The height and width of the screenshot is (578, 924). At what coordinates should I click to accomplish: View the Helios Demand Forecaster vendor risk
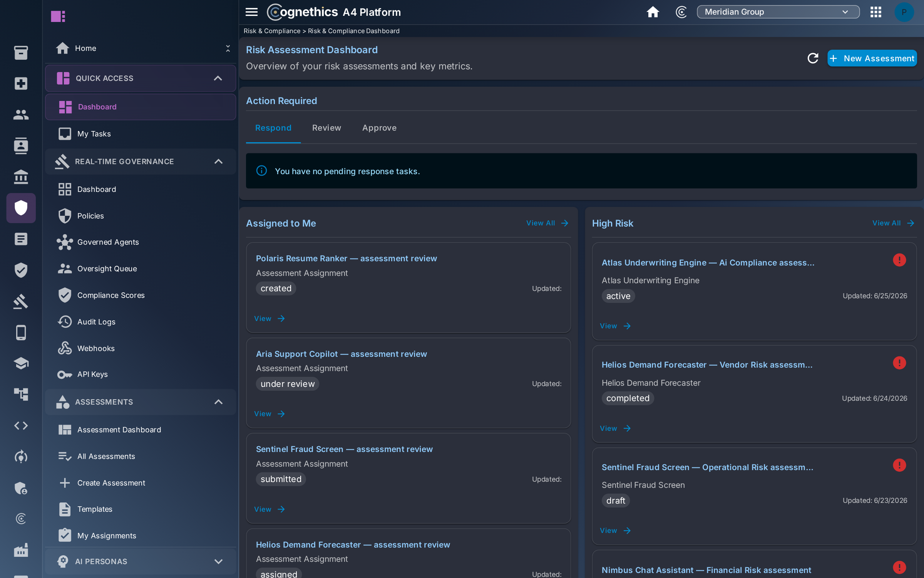tap(615, 428)
